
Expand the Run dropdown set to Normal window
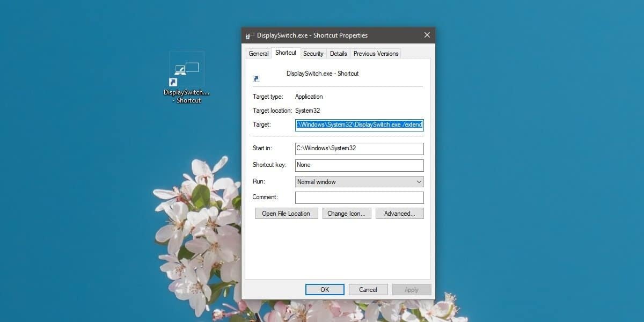tap(359, 182)
